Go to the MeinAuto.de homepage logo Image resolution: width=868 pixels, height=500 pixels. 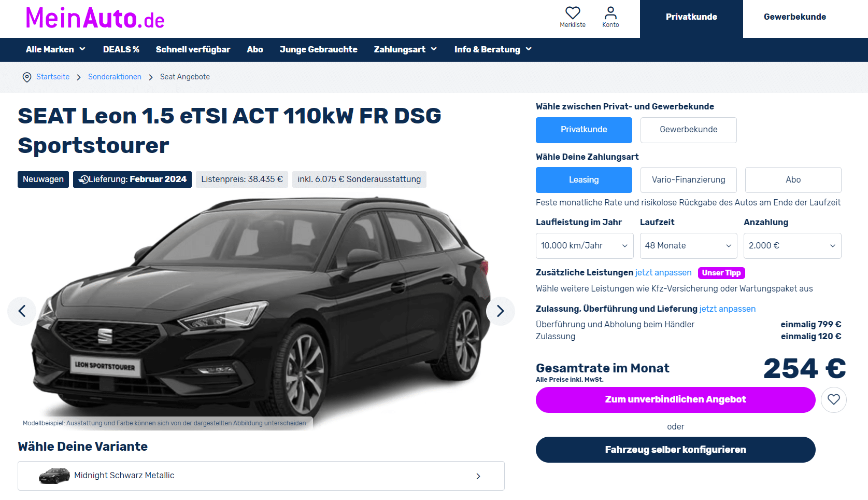95,18
